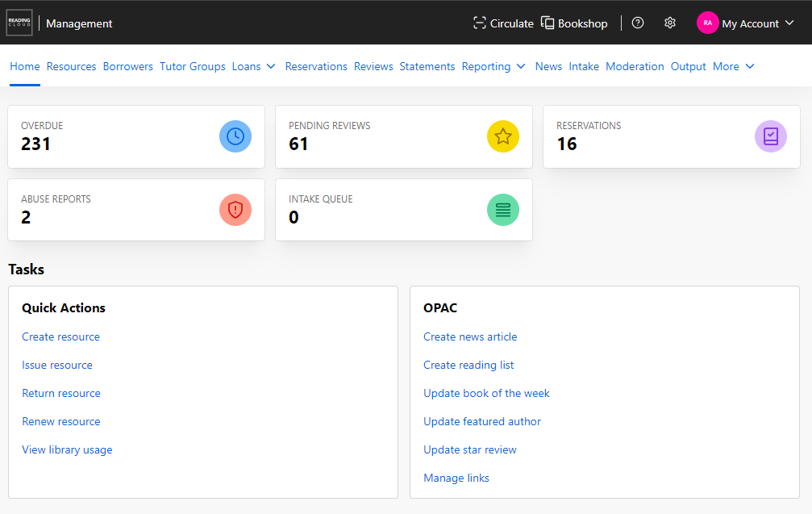Switch to the Moderation tab
The width and height of the screenshot is (812, 514).
[x=635, y=66]
